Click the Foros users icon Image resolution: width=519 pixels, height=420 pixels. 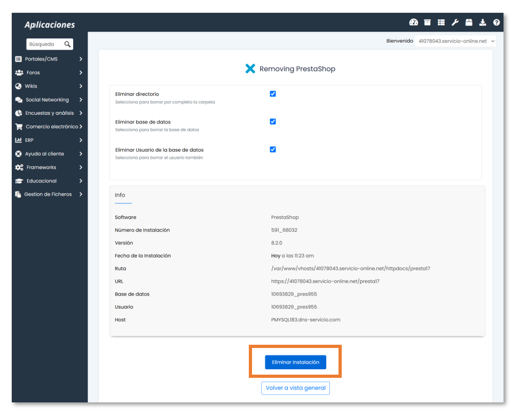(x=19, y=73)
